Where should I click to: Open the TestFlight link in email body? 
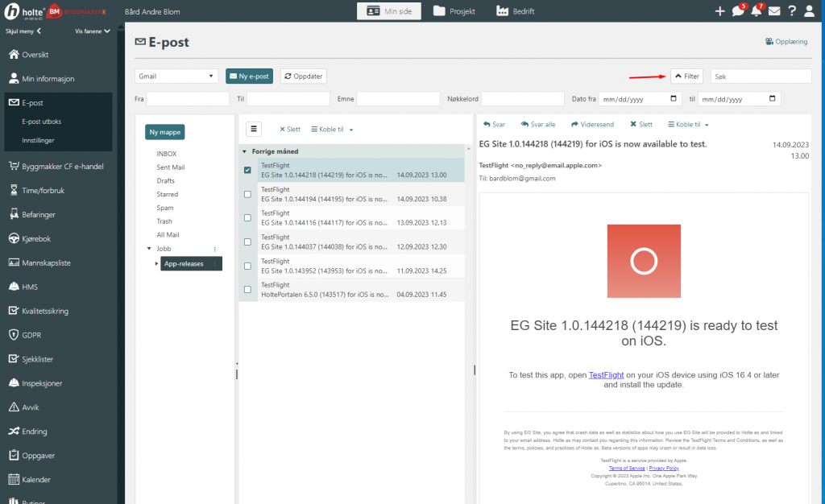point(607,375)
